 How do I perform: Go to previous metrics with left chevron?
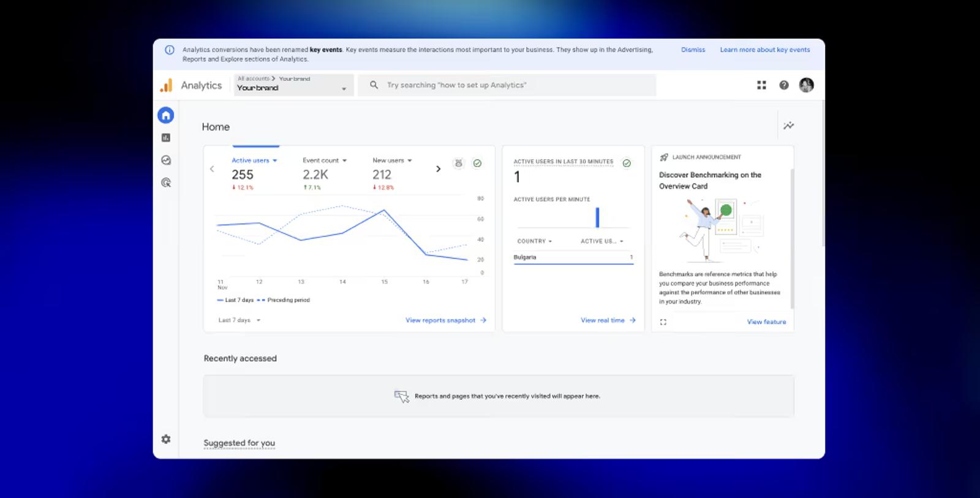click(212, 168)
